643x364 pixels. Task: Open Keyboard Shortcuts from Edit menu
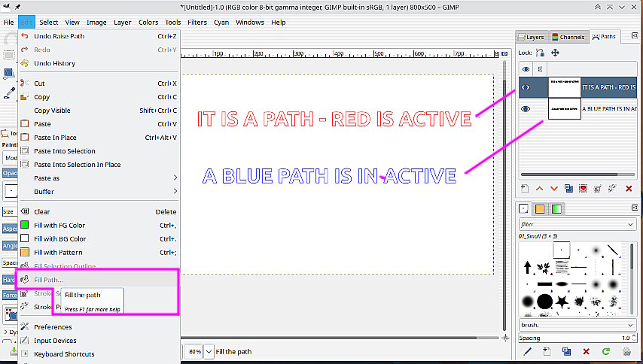99,354
